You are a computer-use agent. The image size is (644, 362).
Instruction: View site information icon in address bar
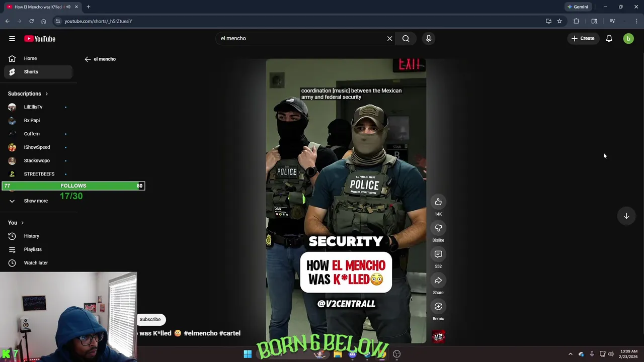(58, 21)
